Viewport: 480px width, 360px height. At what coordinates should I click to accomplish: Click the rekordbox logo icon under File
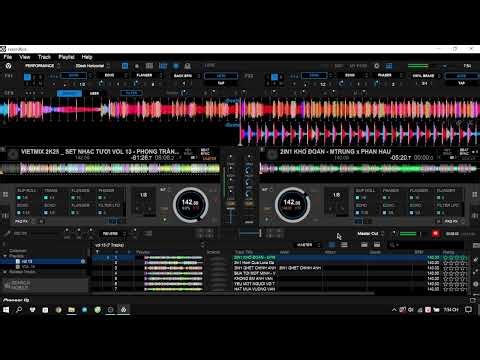[8, 66]
